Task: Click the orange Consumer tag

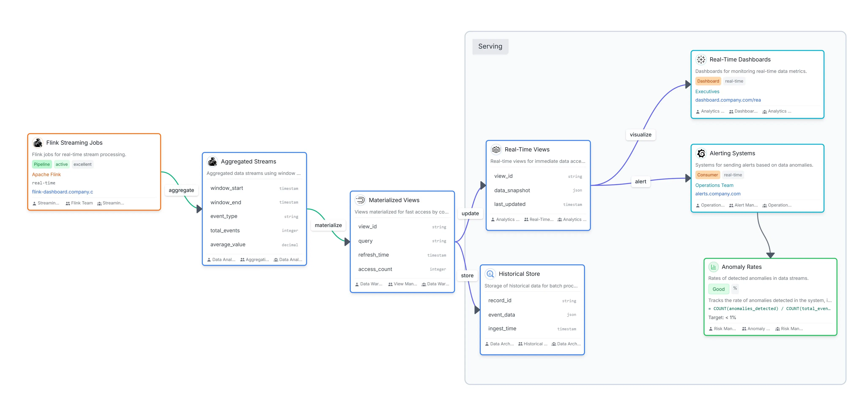Action: [x=707, y=175]
